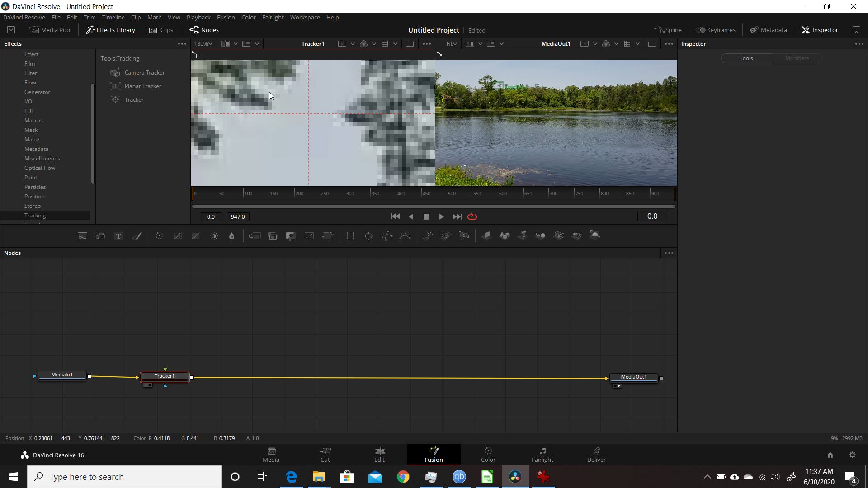This screenshot has width=868, height=488.
Task: Add a Matte Control node
Action: pyautogui.click(x=291, y=236)
